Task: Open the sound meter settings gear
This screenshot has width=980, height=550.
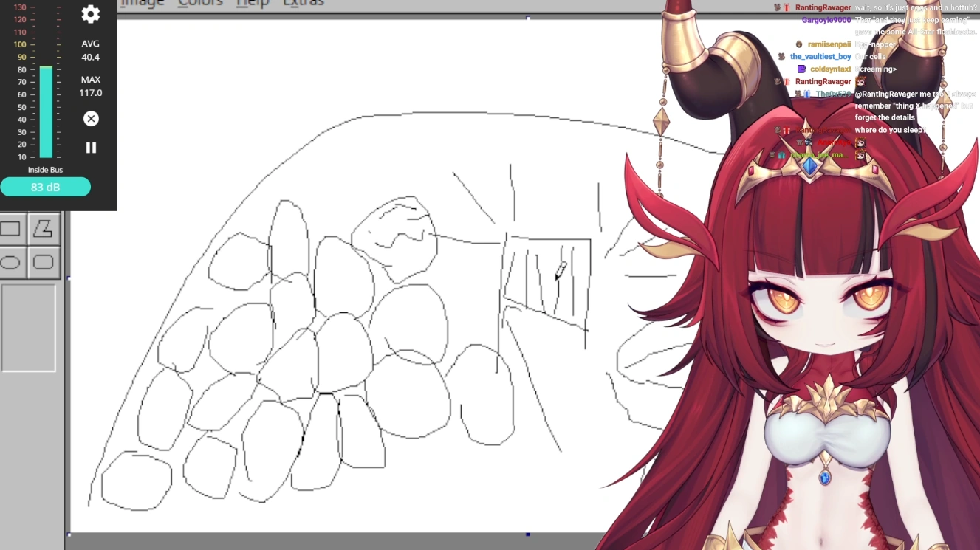Action: (x=90, y=14)
